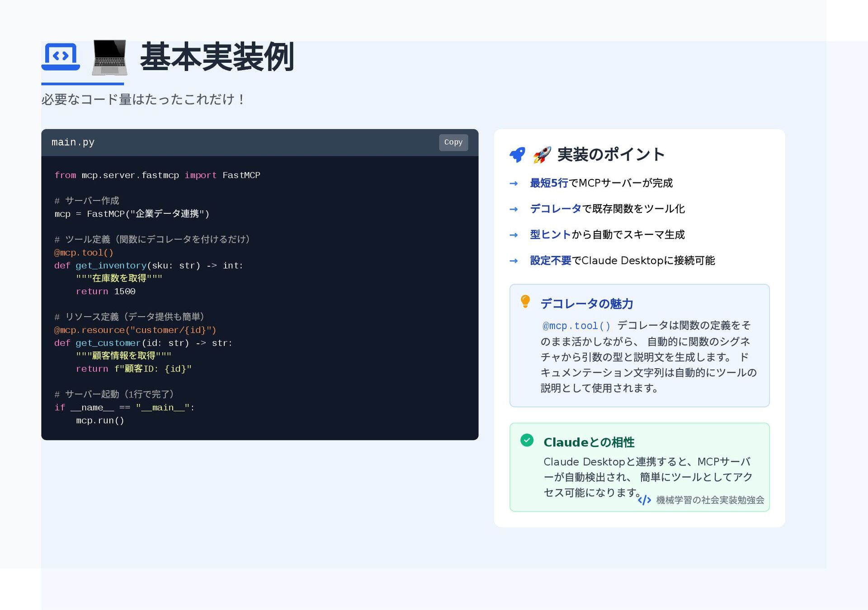This screenshot has width=868, height=610.
Task: Click the blue laptop code icon in title
Action: click(61, 56)
